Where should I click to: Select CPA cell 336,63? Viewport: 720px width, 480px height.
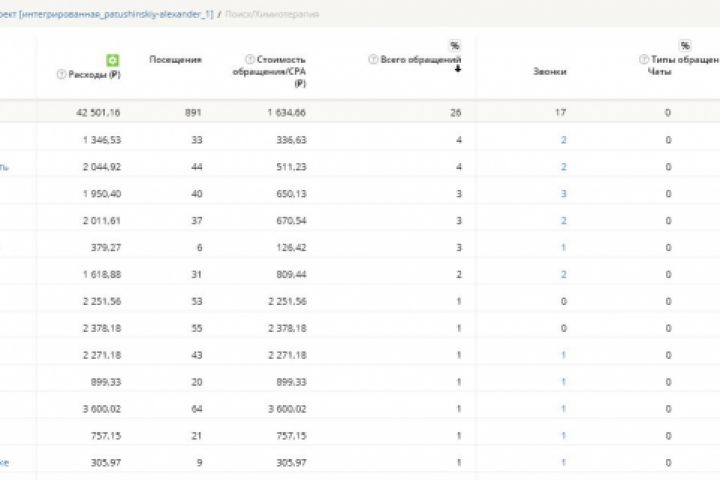[291, 140]
